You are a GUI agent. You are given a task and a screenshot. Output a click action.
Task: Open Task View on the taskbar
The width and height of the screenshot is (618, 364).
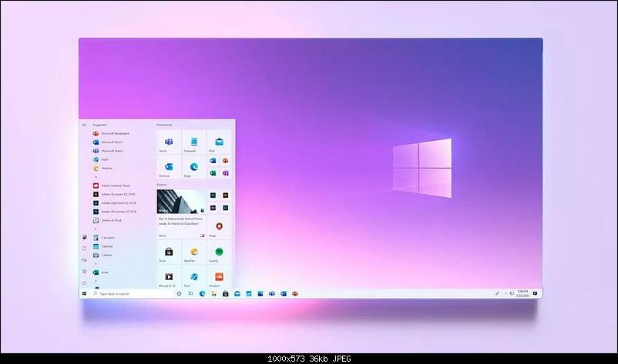point(191,293)
